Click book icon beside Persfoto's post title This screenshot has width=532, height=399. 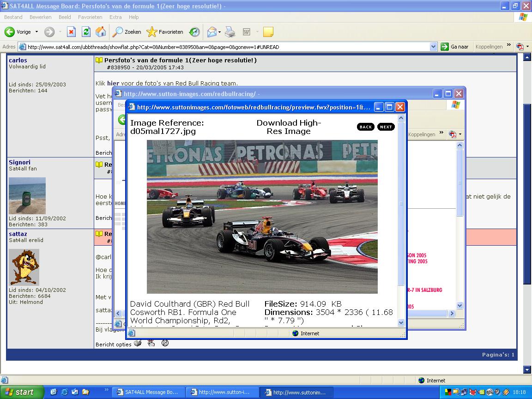click(x=99, y=60)
